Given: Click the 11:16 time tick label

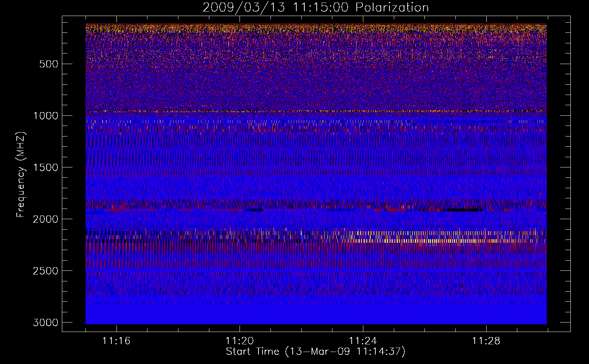Looking at the screenshot, I should (x=116, y=341).
